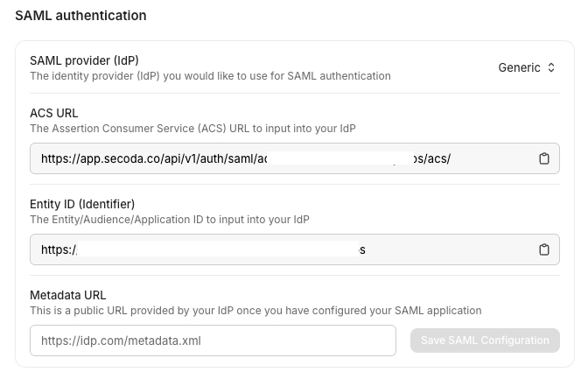
Task: Copy the ACS URL to clipboard
Action: 543,158
